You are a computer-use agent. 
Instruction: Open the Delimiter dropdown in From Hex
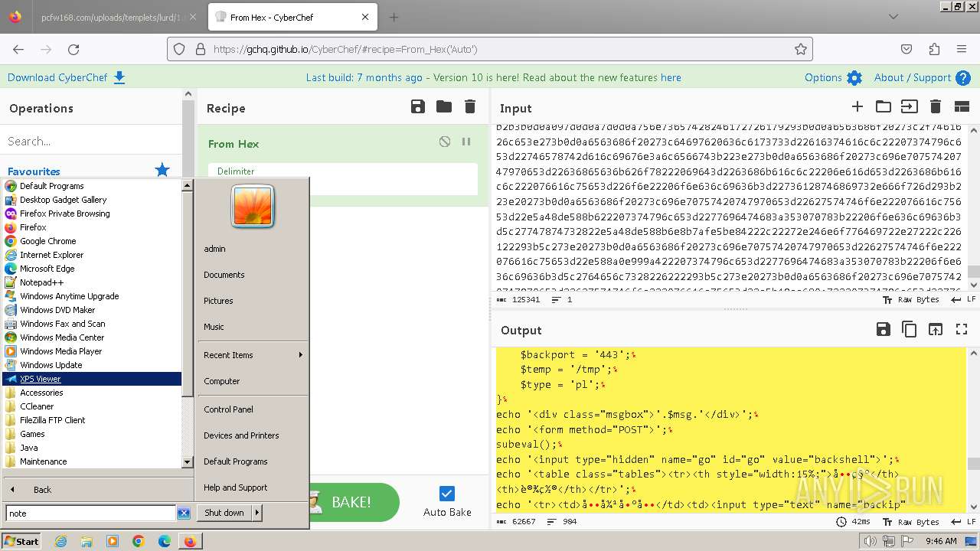coord(343,178)
